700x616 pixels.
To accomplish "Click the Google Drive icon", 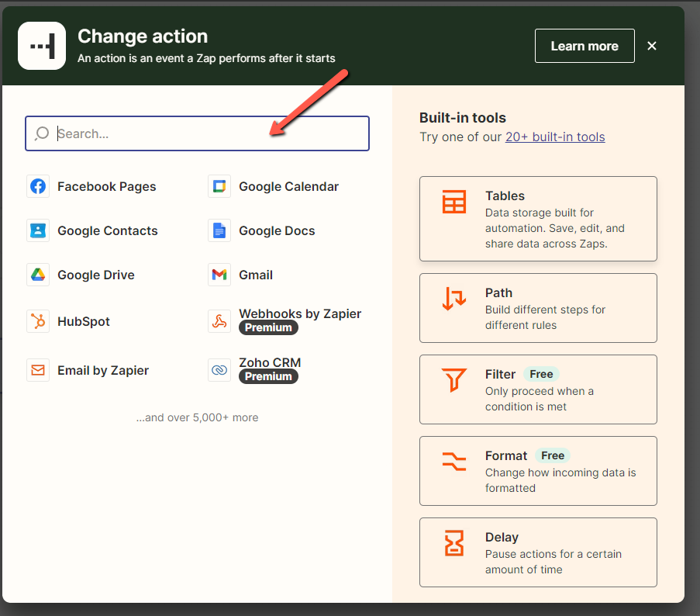I will click(38, 275).
